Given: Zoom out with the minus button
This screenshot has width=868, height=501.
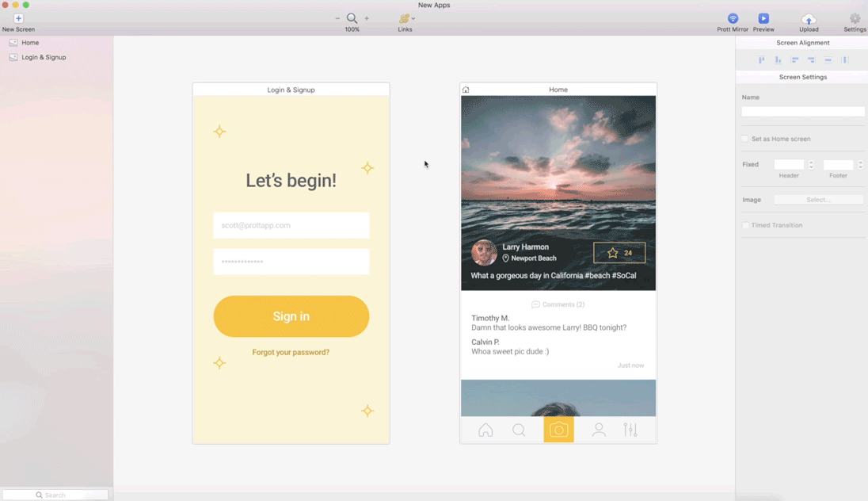Looking at the screenshot, I should point(337,18).
